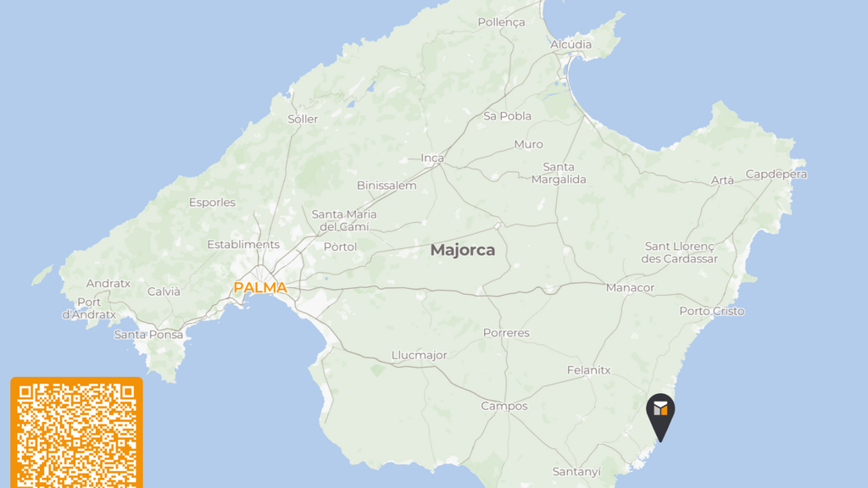This screenshot has width=868, height=488.
Task: Click the Santa Ponsa label
Action: click(148, 334)
